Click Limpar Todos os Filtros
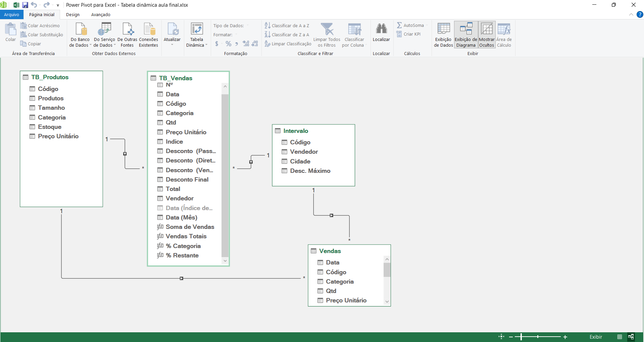This screenshot has height=342, width=644. [x=327, y=35]
